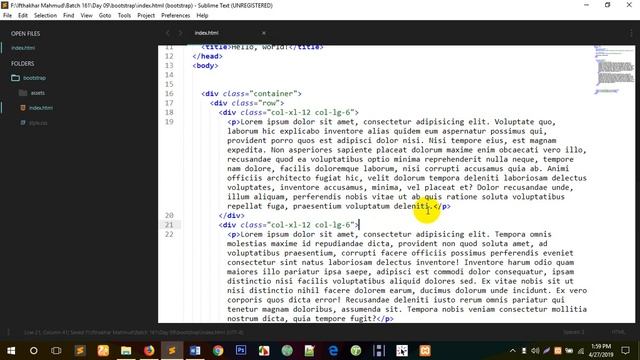
Task: Open the Edit menu
Action: (23, 16)
